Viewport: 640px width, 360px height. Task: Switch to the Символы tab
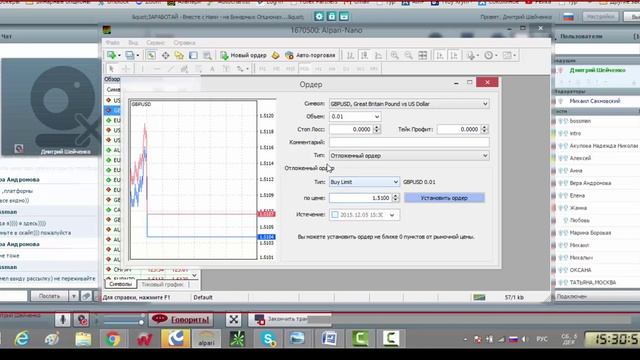(x=120, y=284)
